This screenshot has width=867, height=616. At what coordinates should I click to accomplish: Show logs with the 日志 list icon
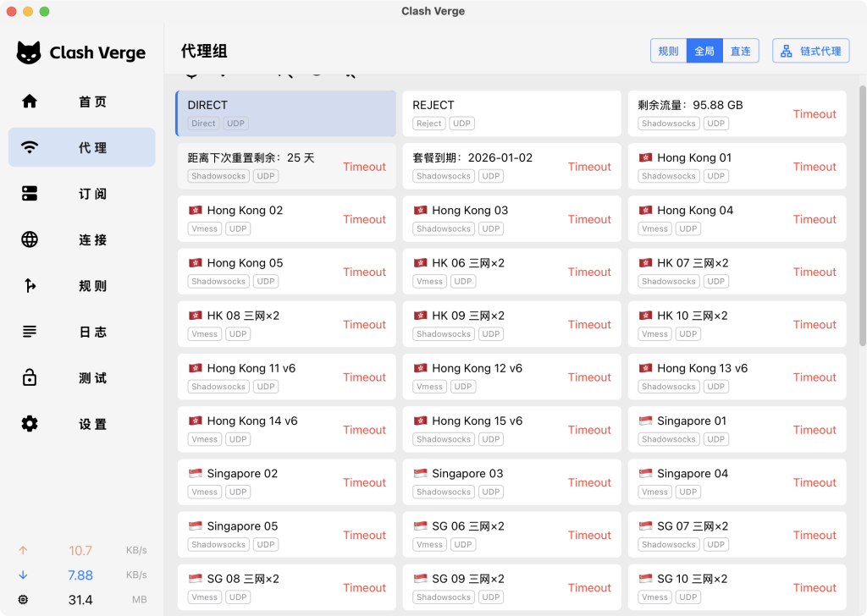pyautogui.click(x=29, y=332)
